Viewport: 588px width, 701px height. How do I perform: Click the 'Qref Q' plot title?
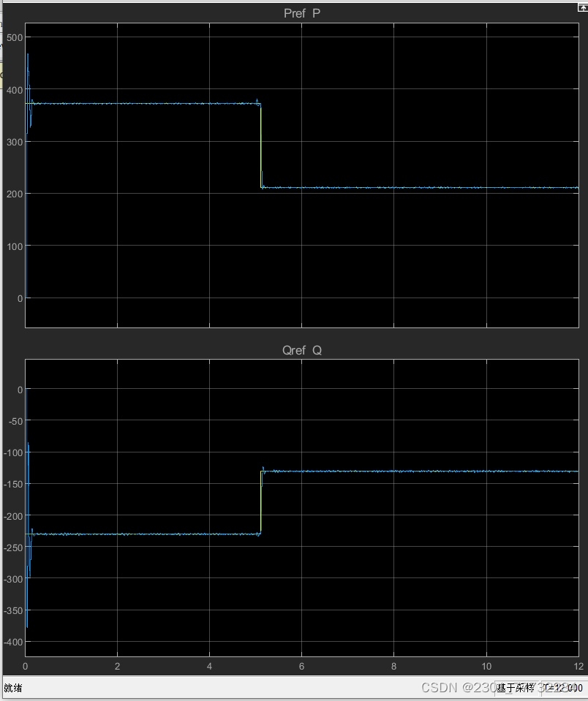point(302,350)
